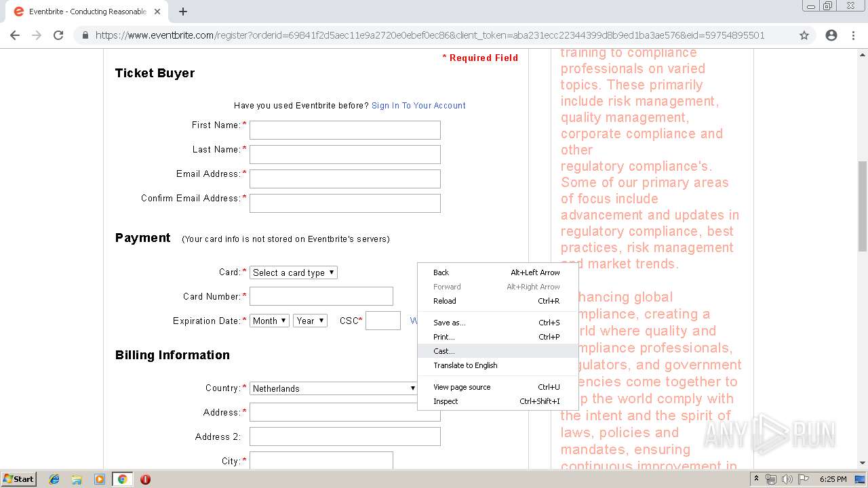Viewport: 868px width, 488px height.
Task: Choose Back in context menu
Action: click(498, 272)
